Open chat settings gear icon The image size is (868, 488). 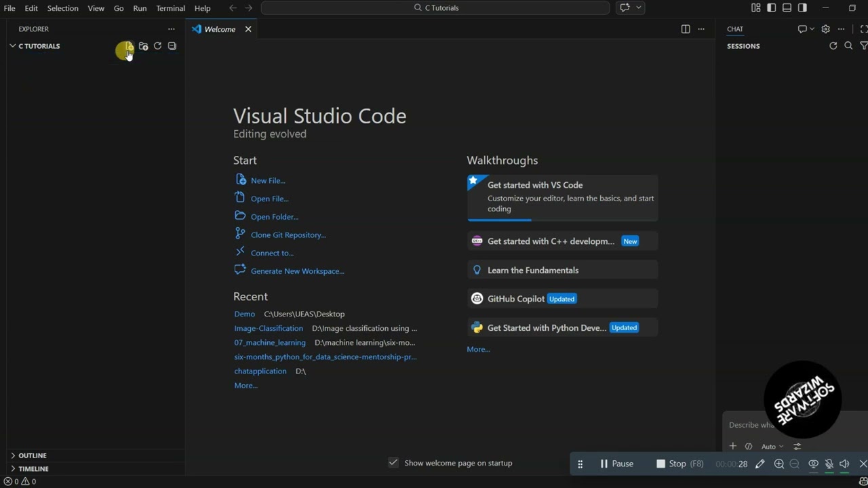pyautogui.click(x=825, y=29)
